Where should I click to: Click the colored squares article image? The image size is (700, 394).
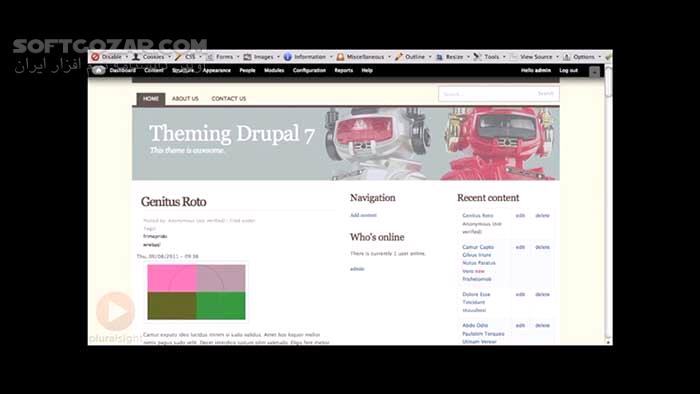point(196,292)
